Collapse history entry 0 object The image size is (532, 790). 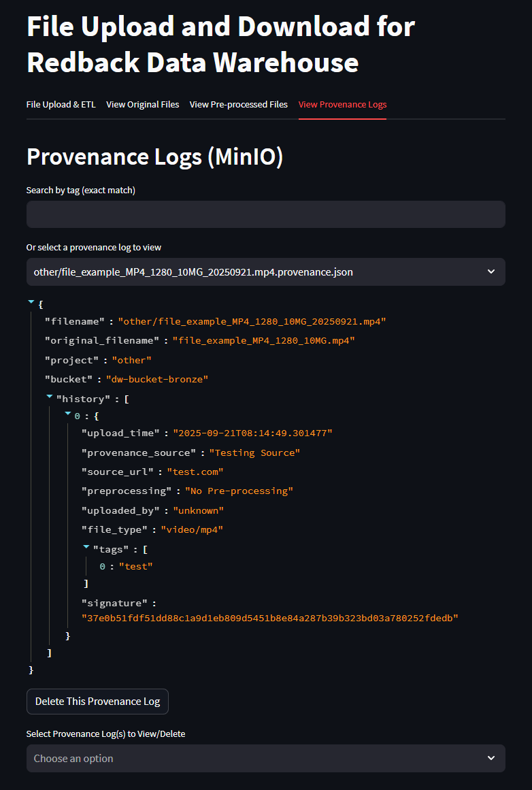68,414
